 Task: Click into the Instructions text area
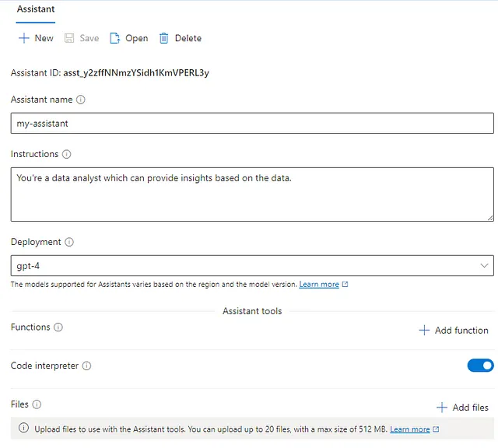tap(252, 194)
